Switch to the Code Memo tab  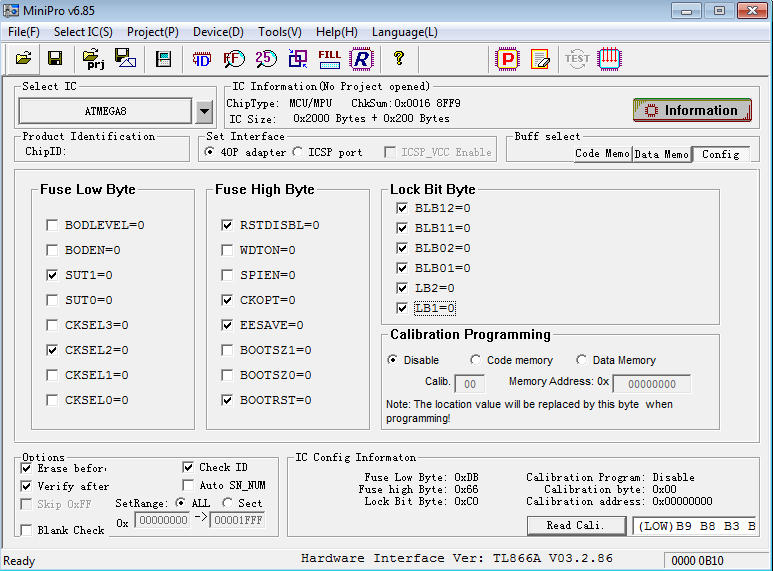point(601,154)
